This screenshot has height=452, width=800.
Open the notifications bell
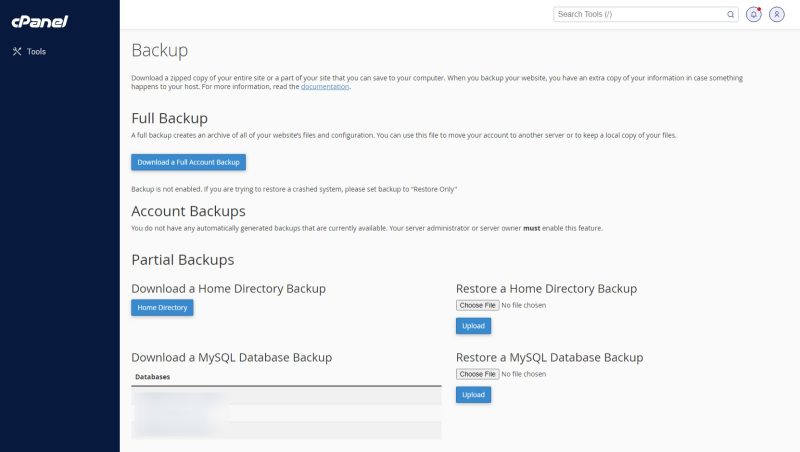click(754, 15)
